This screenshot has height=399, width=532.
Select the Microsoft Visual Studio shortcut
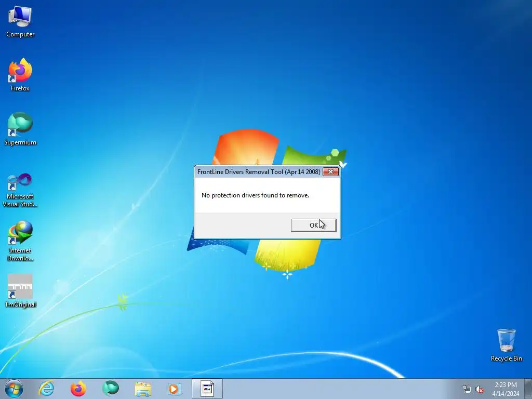click(x=20, y=190)
